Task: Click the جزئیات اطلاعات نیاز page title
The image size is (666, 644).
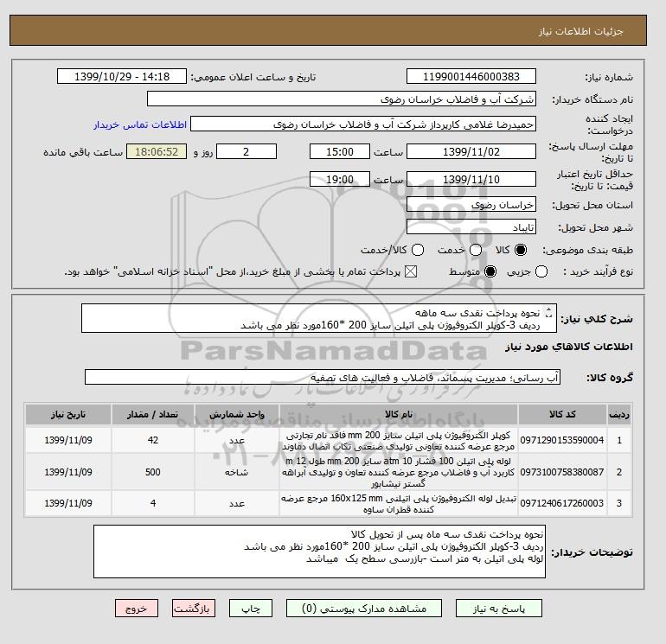Action: [x=580, y=31]
